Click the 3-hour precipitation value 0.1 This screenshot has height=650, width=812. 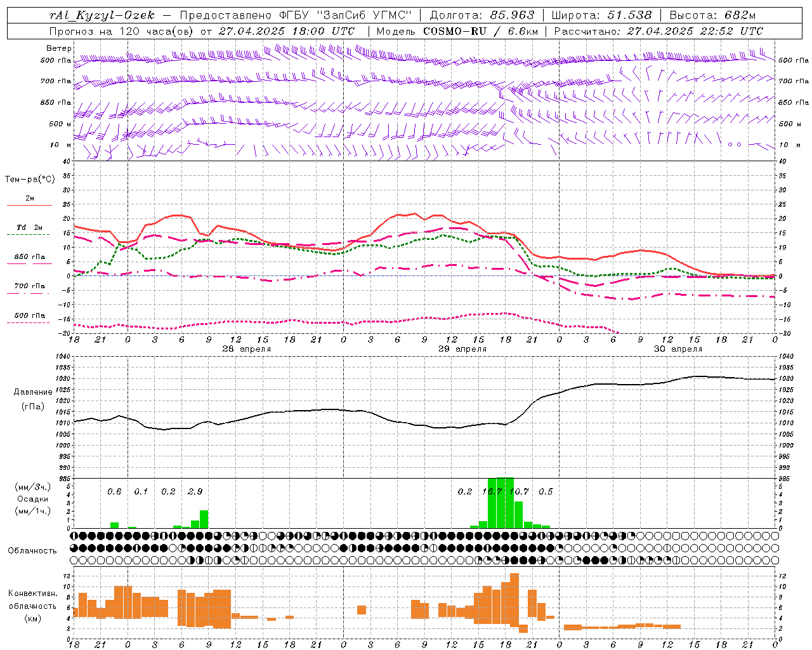point(141,491)
